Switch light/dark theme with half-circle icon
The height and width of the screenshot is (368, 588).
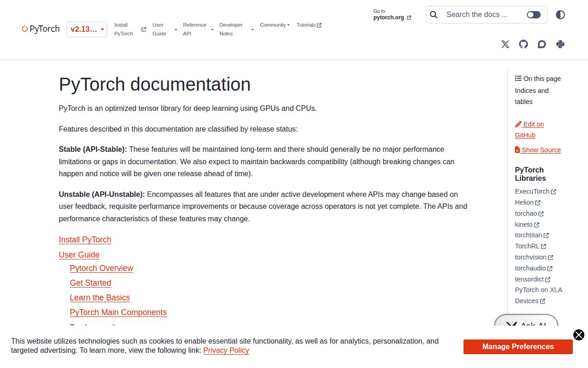560,15
